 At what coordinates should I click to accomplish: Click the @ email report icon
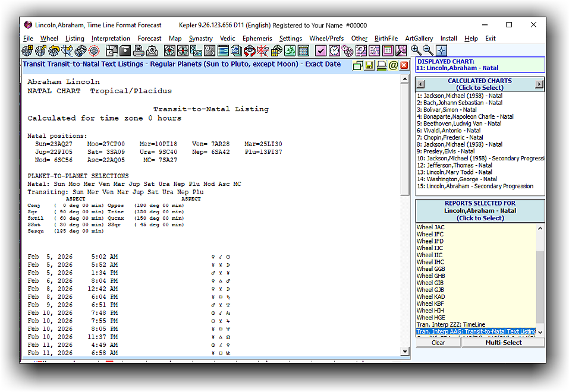pyautogui.click(x=393, y=65)
